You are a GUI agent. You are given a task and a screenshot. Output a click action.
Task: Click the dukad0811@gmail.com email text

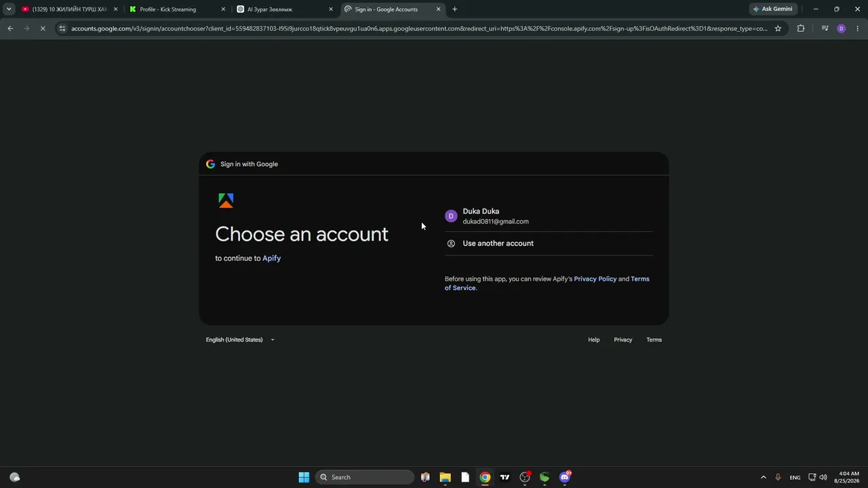(x=496, y=222)
